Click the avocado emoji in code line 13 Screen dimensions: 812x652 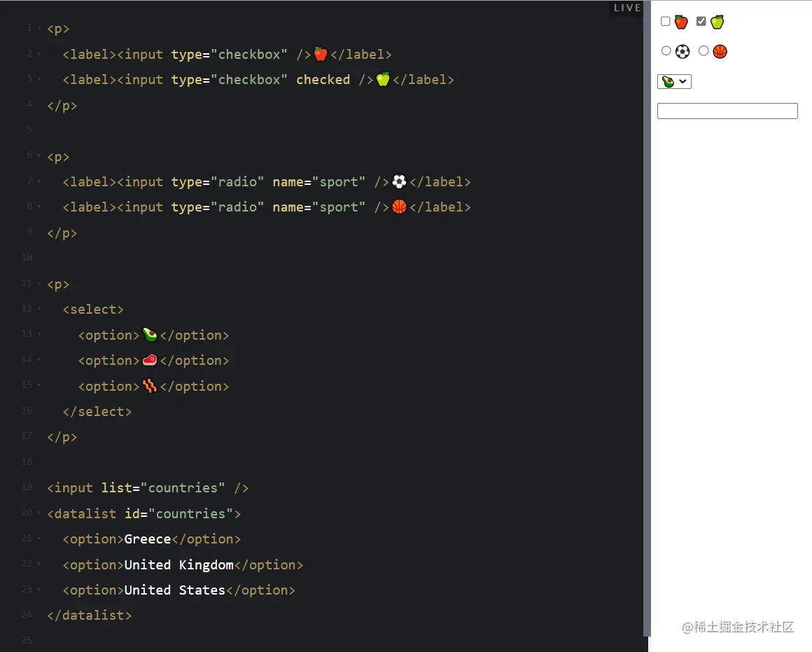pos(150,335)
